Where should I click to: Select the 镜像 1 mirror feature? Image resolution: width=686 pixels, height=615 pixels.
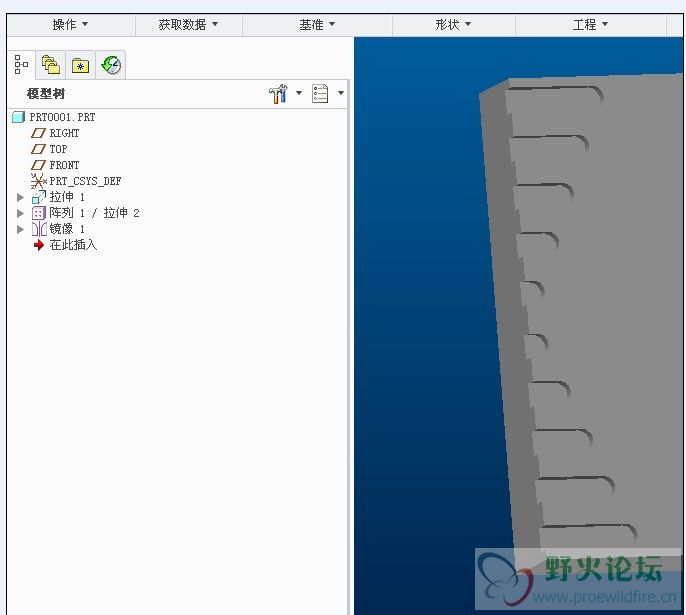pos(67,229)
